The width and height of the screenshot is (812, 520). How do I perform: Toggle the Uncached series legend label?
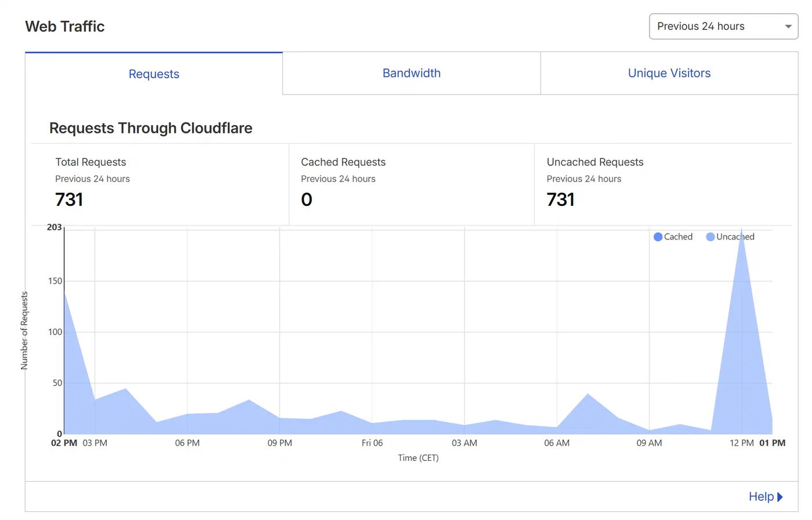[x=735, y=237]
